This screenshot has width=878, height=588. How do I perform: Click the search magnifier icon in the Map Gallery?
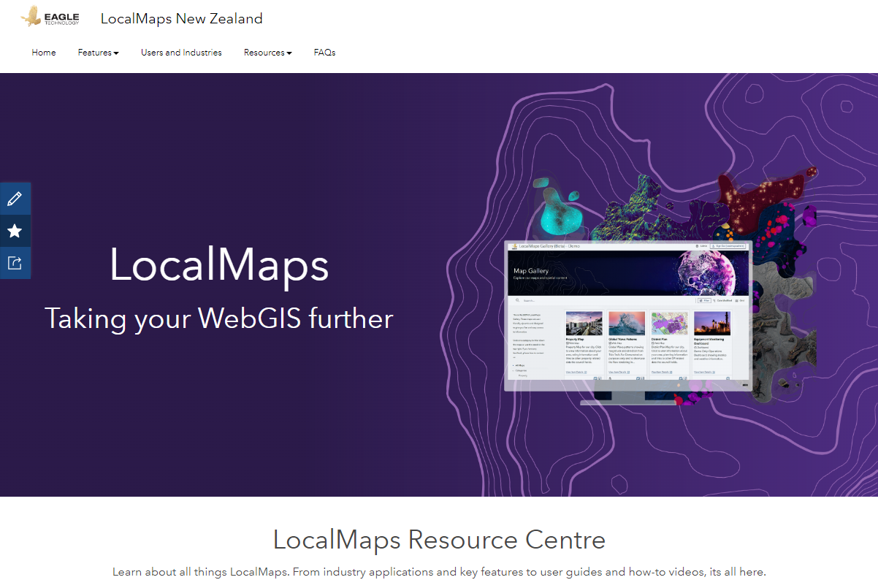click(x=517, y=300)
